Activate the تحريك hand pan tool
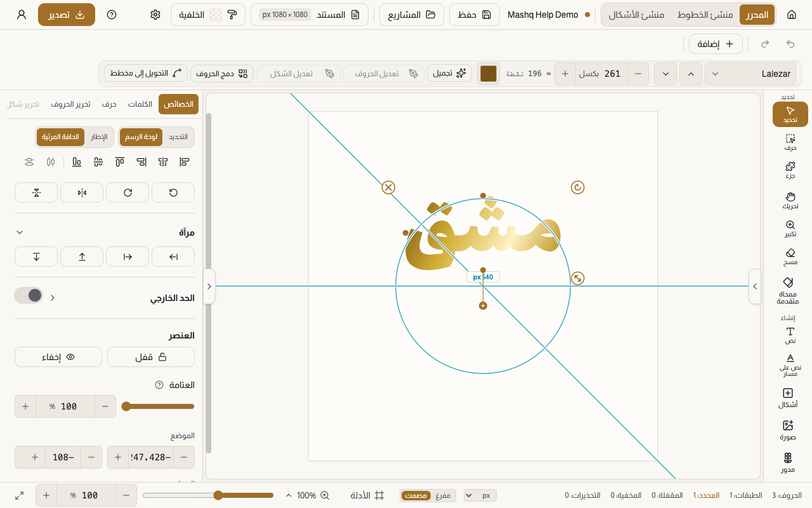This screenshot has width=812, height=508. (790, 200)
